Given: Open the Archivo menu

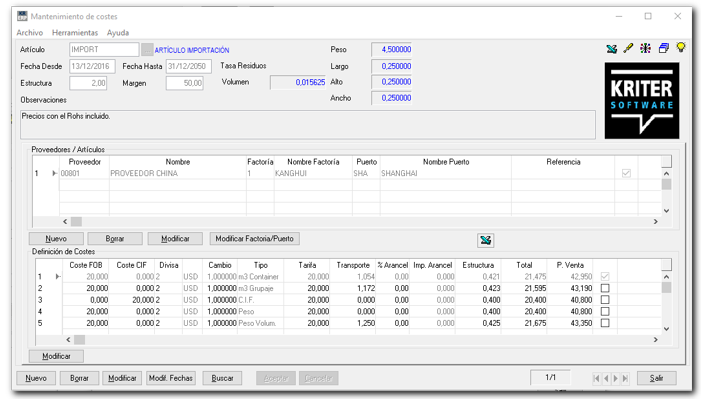Looking at the screenshot, I should (30, 33).
